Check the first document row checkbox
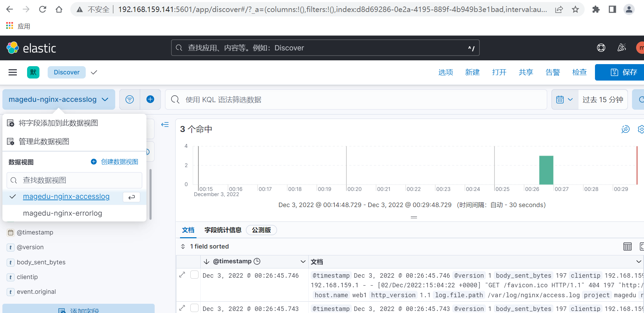The width and height of the screenshot is (644, 313). pyautogui.click(x=194, y=274)
